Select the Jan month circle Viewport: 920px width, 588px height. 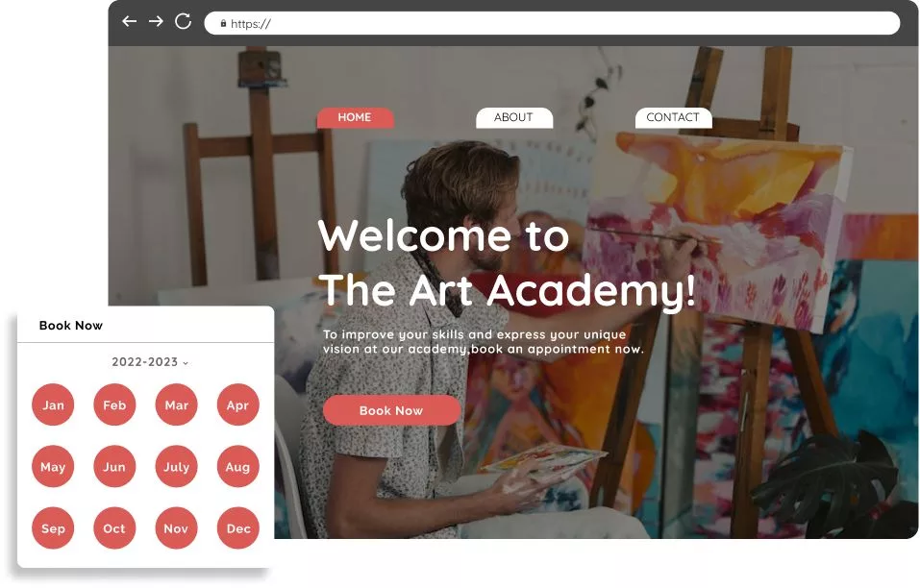point(53,405)
